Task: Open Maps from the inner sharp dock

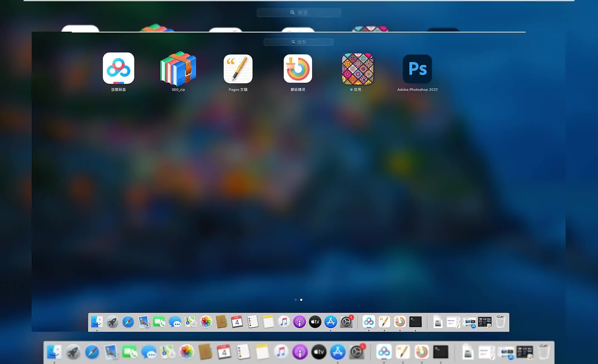Action: (x=191, y=322)
